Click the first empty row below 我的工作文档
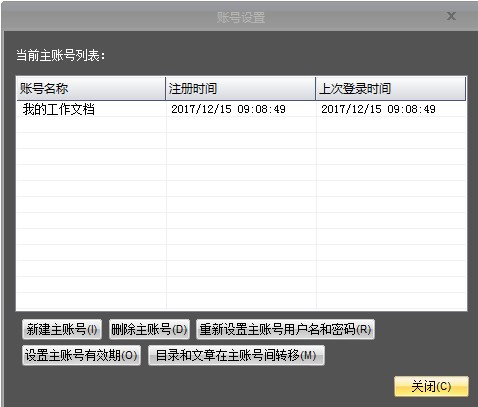Image resolution: width=478 pixels, height=407 pixels. click(x=241, y=125)
